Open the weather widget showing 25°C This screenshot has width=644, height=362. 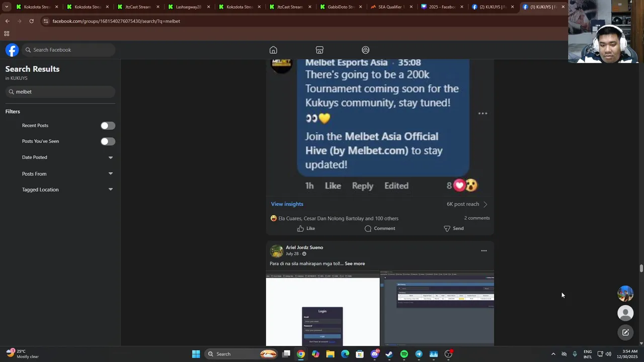pyautogui.click(x=23, y=354)
